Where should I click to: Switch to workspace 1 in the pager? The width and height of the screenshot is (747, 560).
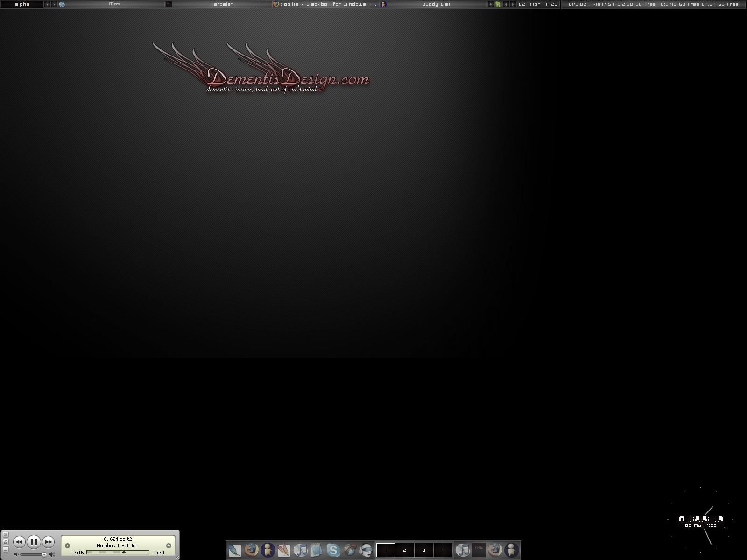[x=386, y=550]
